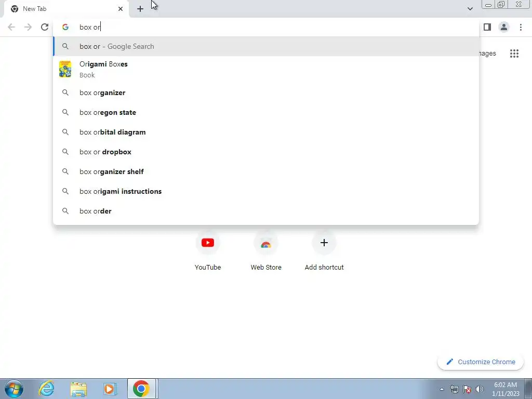This screenshot has width=532, height=399.
Task: Select the Origami Boxes book suggestion
Action: (266, 69)
